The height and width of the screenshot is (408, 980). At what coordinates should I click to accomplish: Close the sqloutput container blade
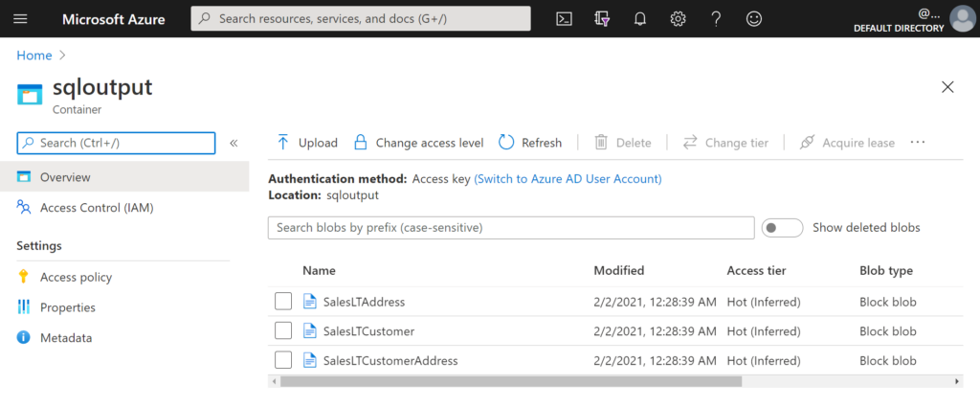(947, 87)
